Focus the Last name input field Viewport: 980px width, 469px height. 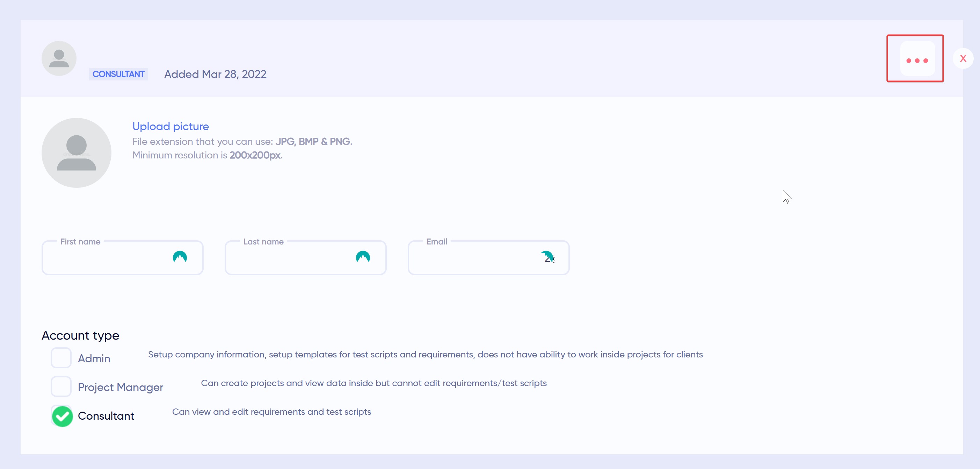pos(289,258)
